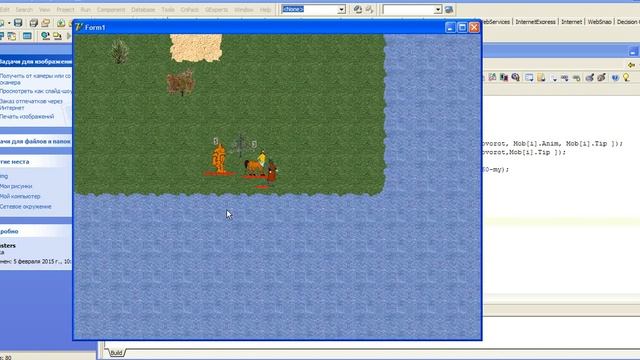Switch to the WebServices palette tab

tap(496, 22)
